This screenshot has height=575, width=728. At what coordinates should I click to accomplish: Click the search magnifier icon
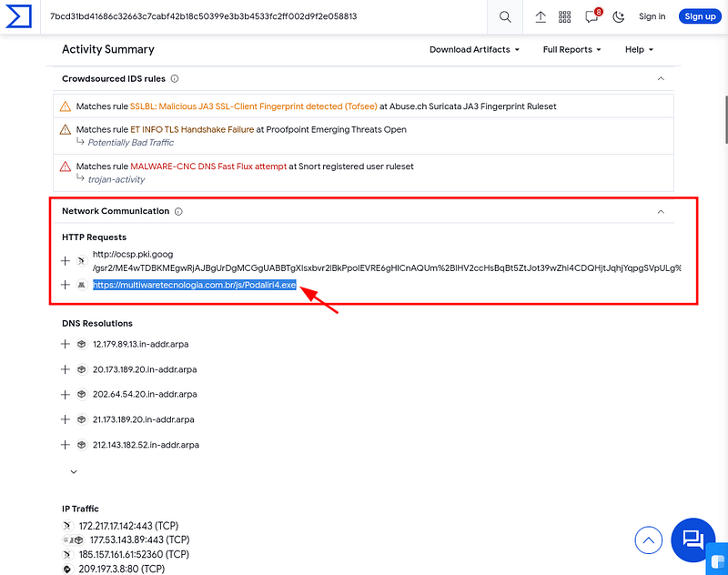pos(505,17)
